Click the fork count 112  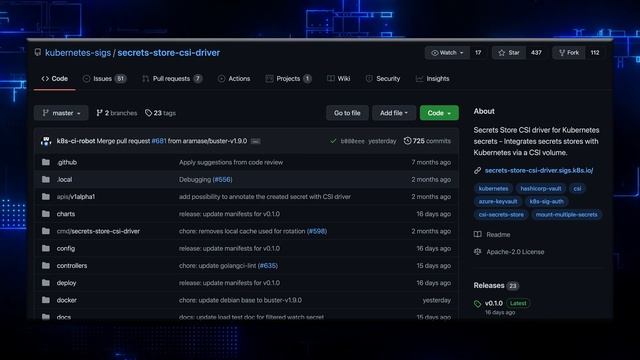tap(595, 53)
